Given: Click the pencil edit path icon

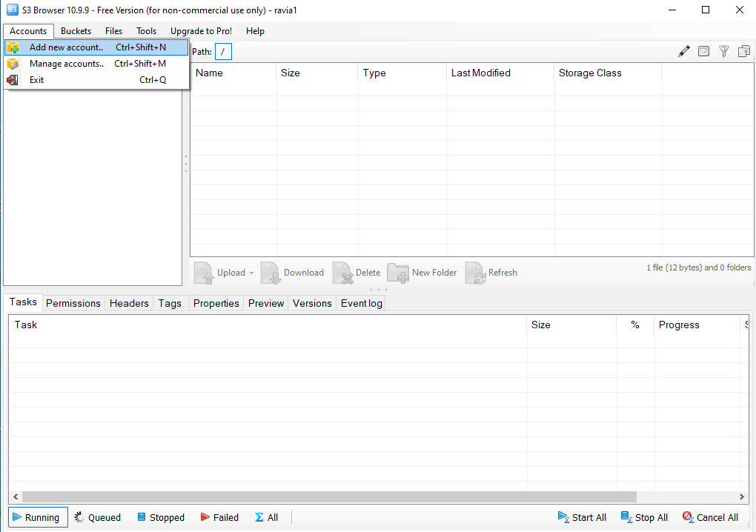Looking at the screenshot, I should point(684,51).
